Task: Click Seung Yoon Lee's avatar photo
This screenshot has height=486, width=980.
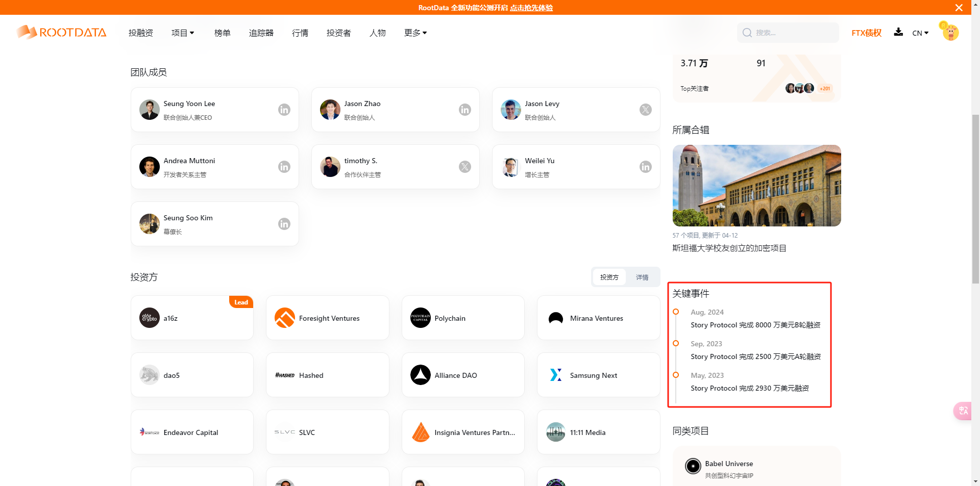Action: [150, 110]
